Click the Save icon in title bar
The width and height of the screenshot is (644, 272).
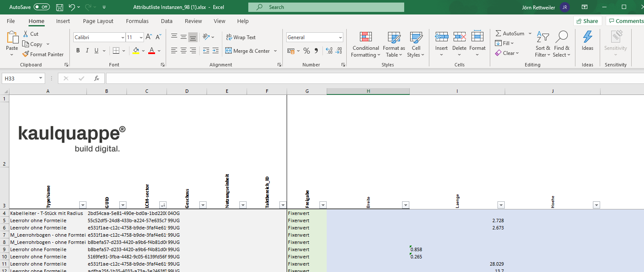click(x=60, y=7)
